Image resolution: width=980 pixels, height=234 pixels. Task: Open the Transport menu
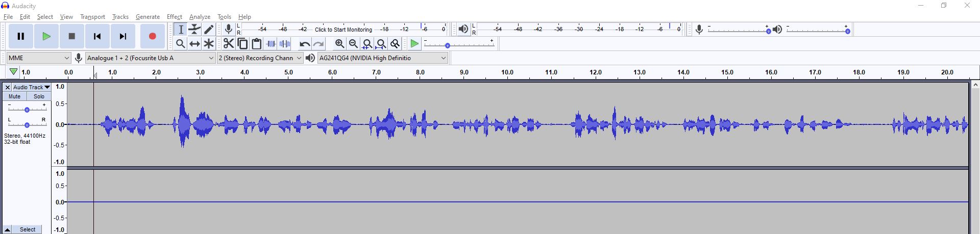coord(92,17)
